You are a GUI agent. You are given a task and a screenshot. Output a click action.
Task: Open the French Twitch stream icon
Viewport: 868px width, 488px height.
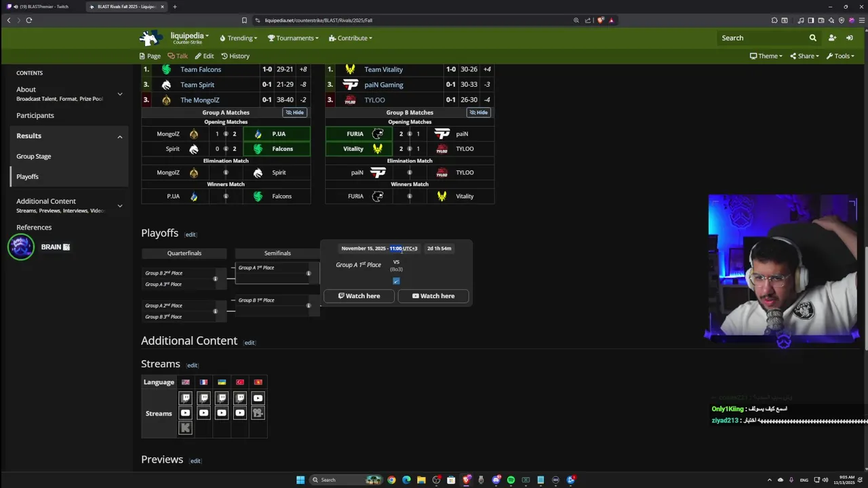(203, 398)
